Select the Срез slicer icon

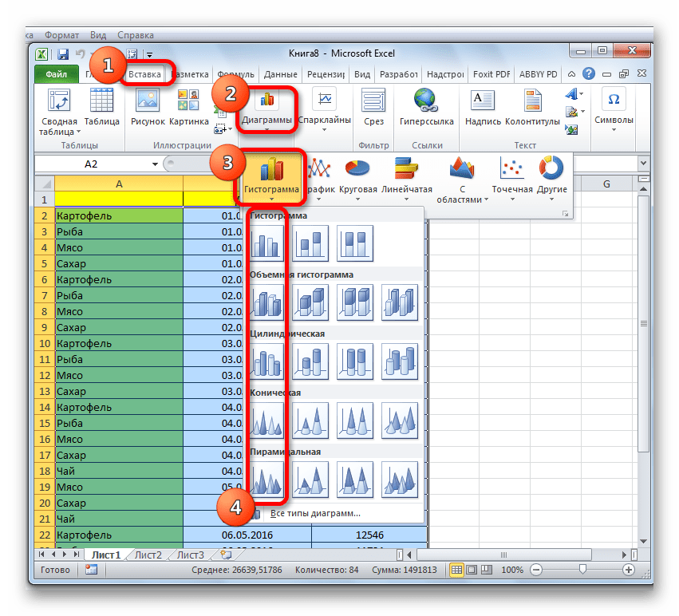point(373,109)
